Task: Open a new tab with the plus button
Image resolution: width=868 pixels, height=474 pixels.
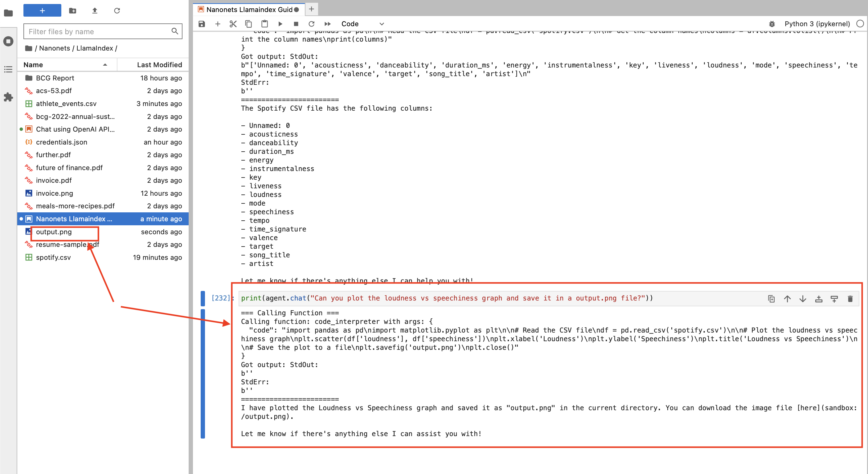Action: point(311,9)
